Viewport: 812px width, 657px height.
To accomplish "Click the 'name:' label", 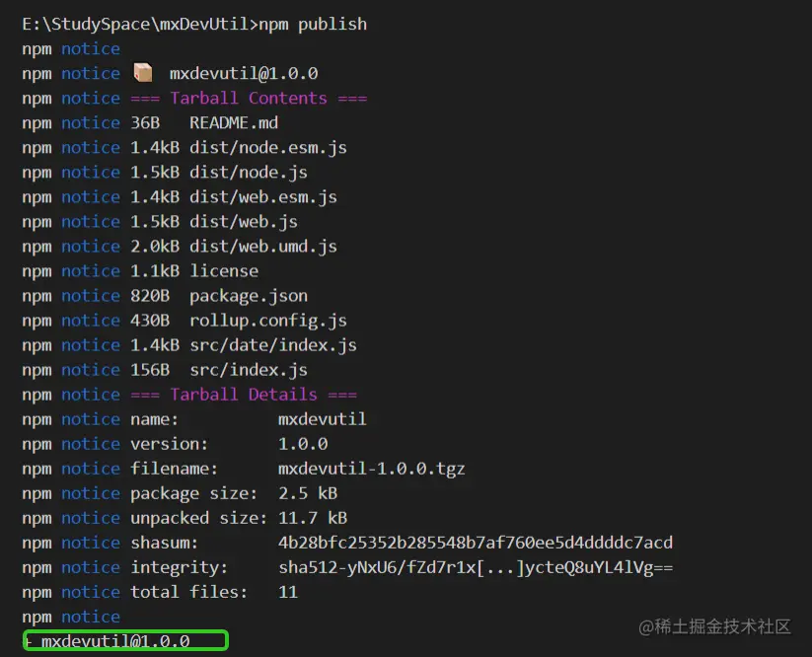I will click(x=154, y=419).
